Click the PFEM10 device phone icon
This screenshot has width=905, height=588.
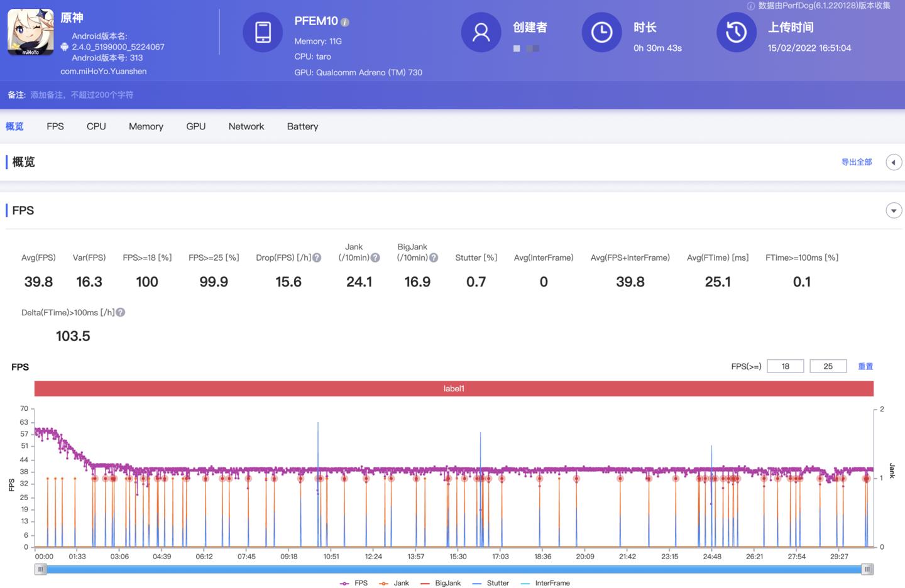(x=263, y=32)
